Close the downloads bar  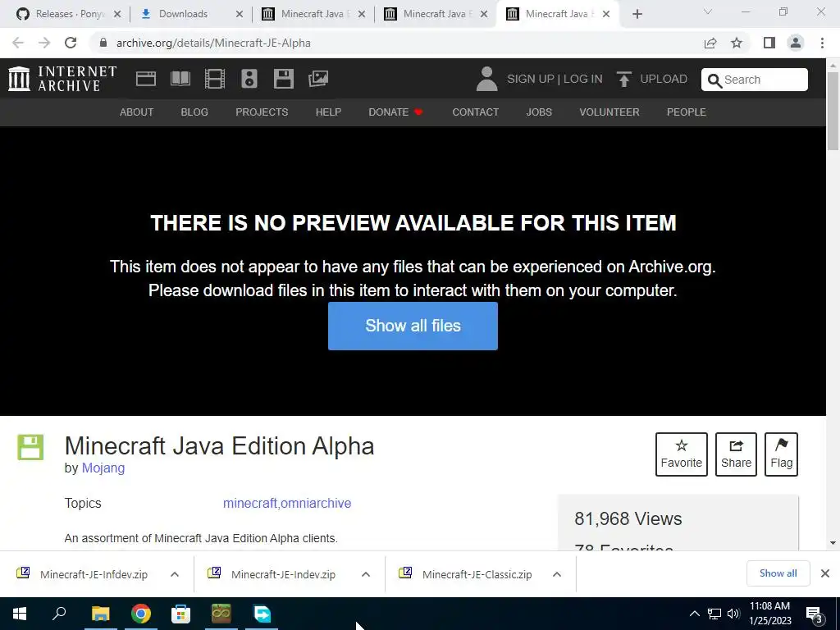point(825,573)
